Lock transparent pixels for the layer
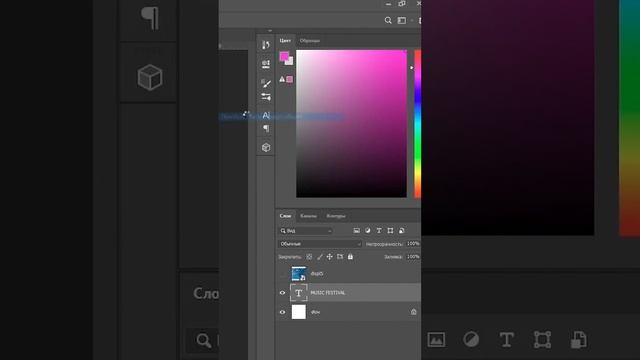640x360 pixels. coord(309,257)
